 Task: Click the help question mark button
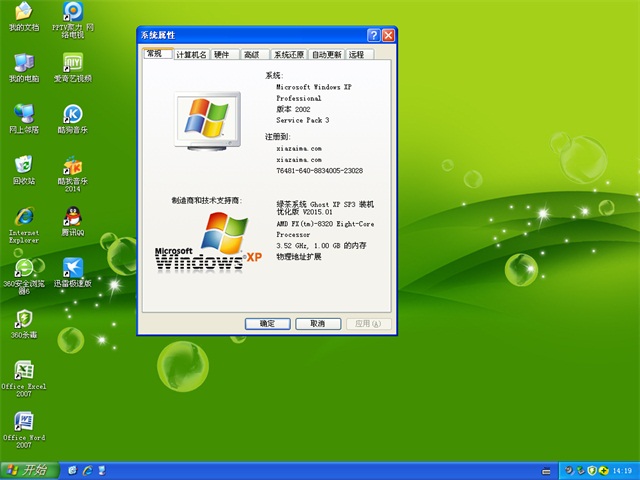[373, 35]
